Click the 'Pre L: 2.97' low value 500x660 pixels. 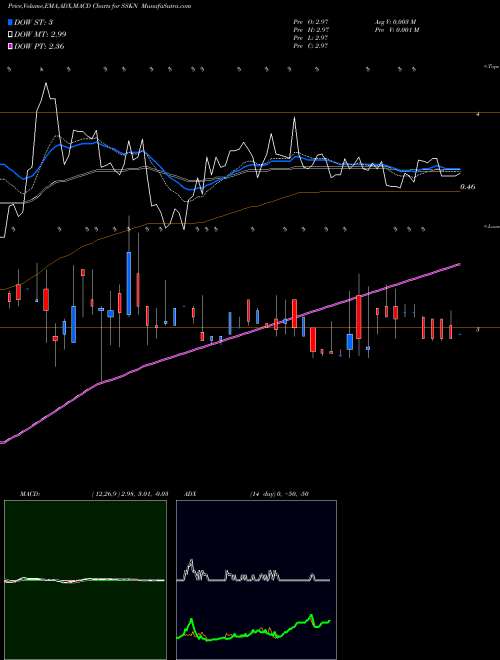(311, 38)
